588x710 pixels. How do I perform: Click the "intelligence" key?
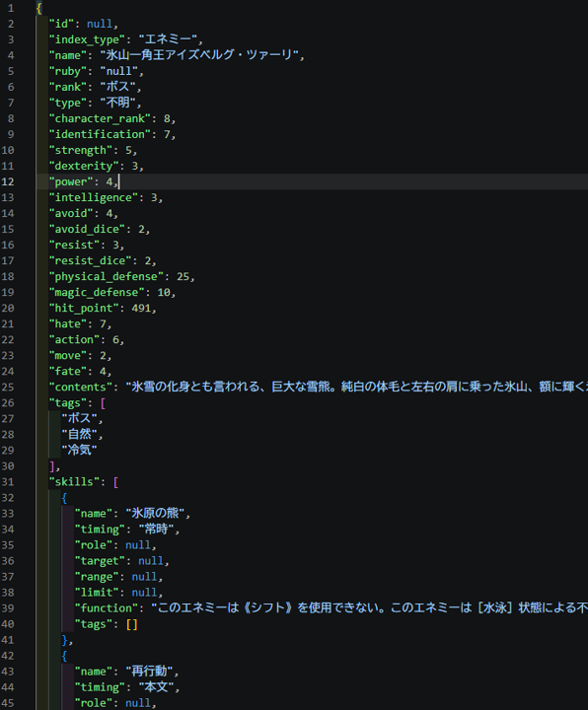point(94,197)
